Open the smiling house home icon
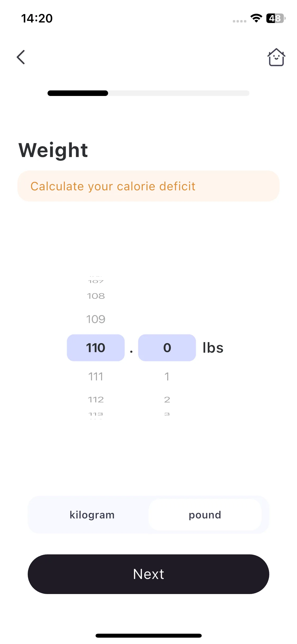This screenshot has width=297, height=644. pyautogui.click(x=276, y=57)
